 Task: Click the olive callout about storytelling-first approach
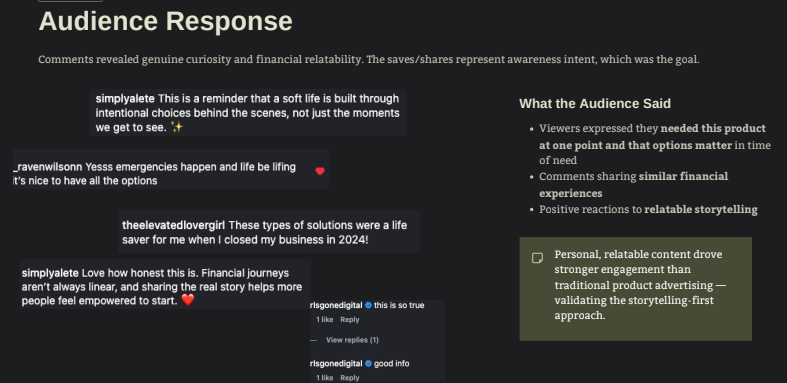click(x=635, y=289)
